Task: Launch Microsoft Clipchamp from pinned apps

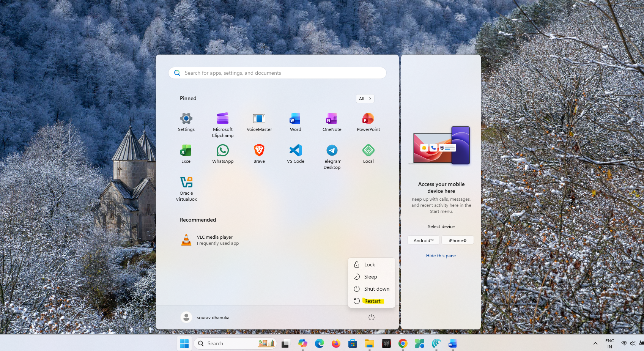Action: click(x=223, y=124)
